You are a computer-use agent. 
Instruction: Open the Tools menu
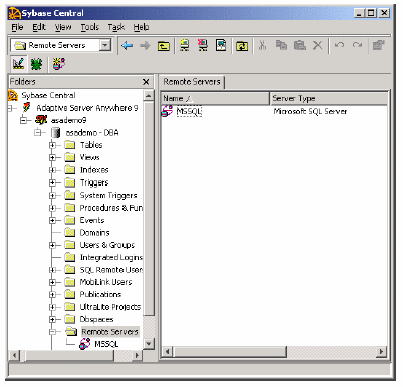tap(89, 27)
